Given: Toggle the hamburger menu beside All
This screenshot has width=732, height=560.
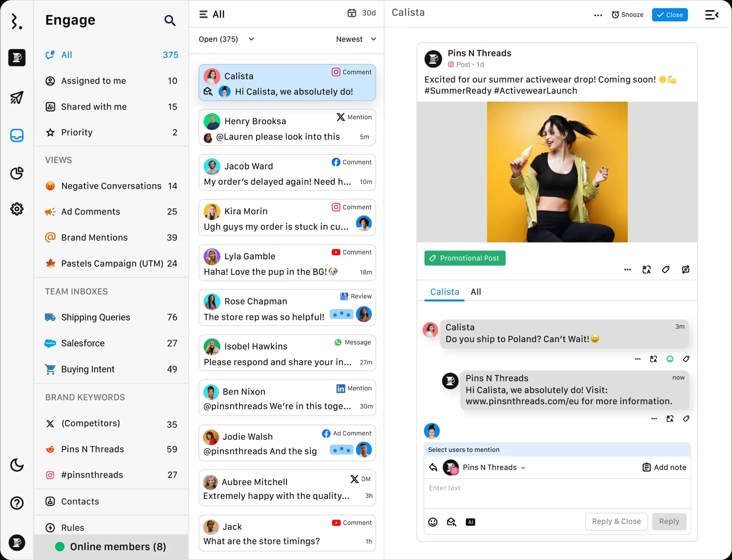Looking at the screenshot, I should point(203,14).
